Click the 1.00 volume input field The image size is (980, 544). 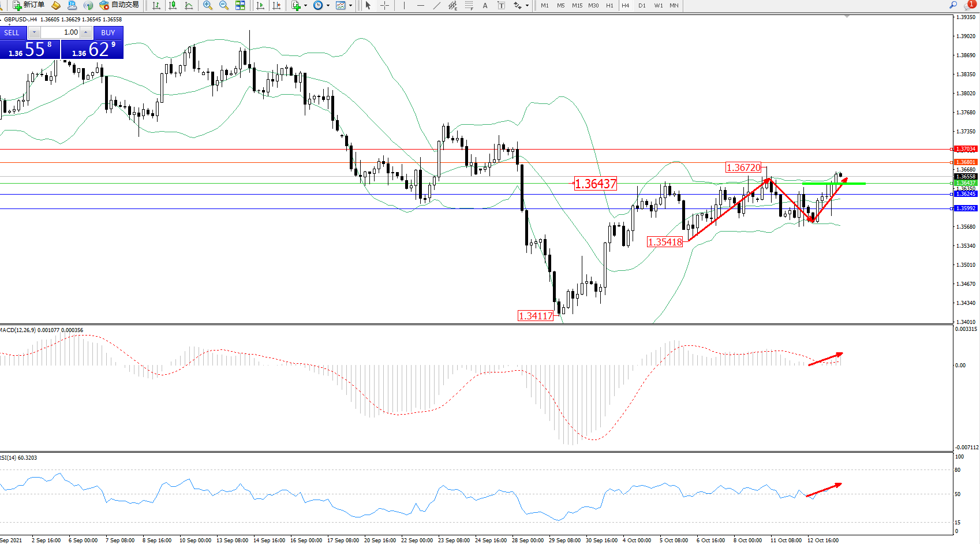[61, 32]
